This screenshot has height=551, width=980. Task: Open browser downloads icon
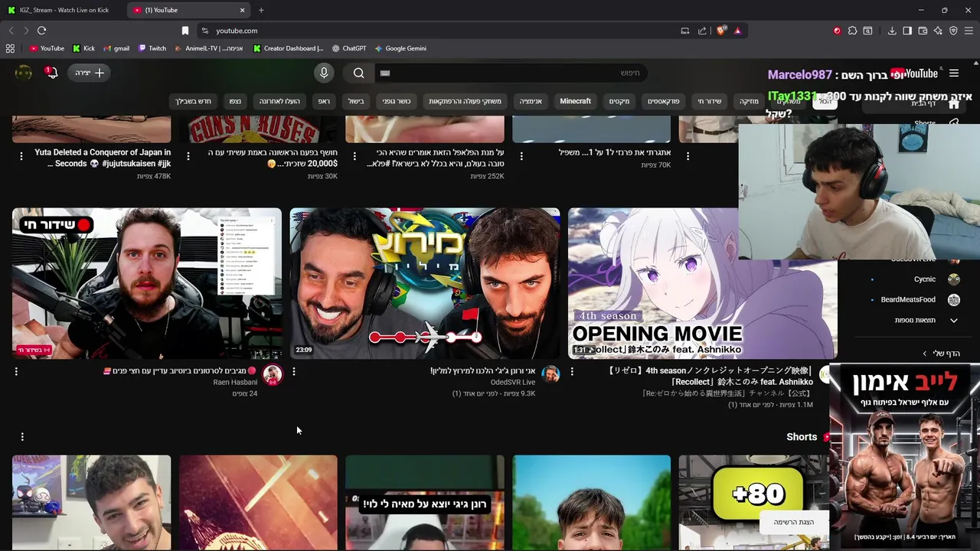[x=892, y=31]
